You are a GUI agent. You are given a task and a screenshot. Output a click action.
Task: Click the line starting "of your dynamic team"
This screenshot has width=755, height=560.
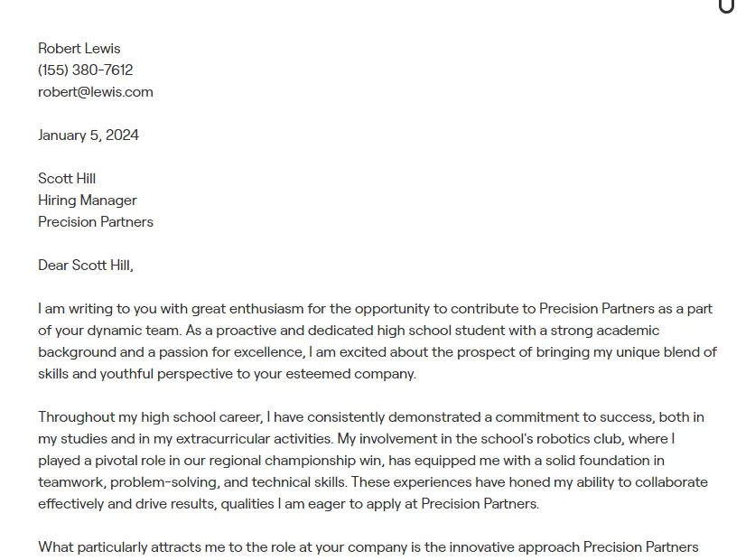pyautogui.click(x=349, y=331)
